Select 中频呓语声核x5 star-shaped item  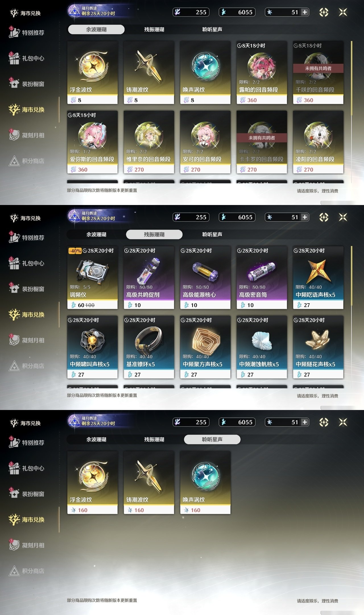pos(318,278)
